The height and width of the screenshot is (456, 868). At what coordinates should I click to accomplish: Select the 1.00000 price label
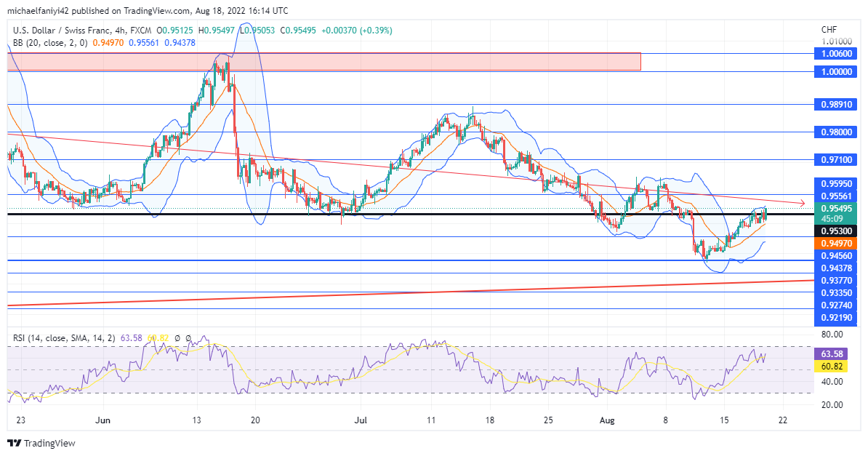tap(836, 72)
